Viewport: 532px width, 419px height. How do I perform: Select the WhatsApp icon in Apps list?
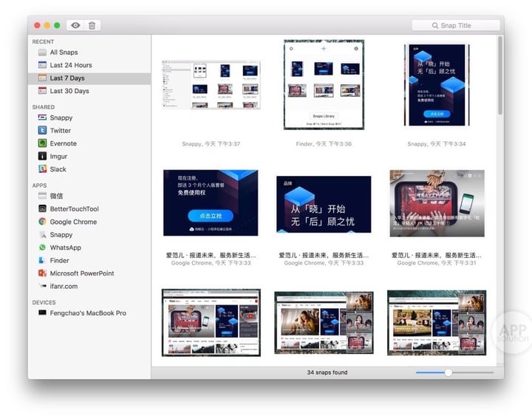(x=42, y=248)
